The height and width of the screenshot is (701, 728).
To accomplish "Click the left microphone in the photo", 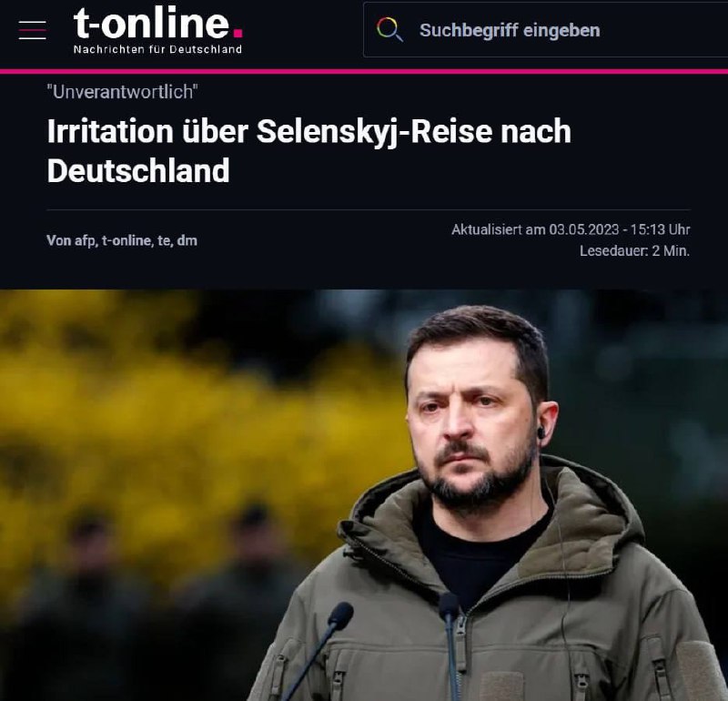I will (x=340, y=615).
